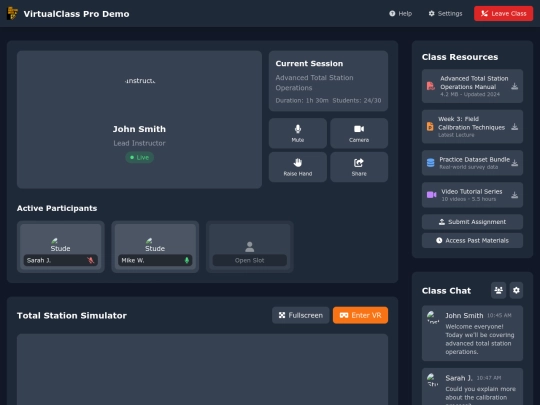Toggle the Camera button
This screenshot has height=405, width=540.
coord(359,133)
